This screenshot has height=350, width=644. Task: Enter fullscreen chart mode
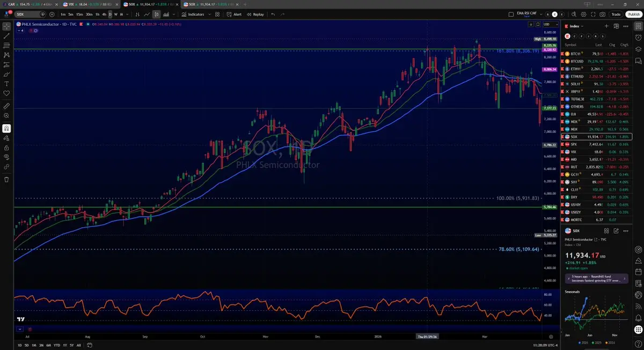[593, 14]
